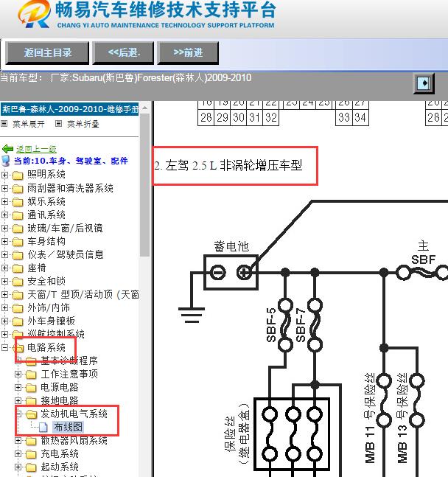Open the 车身结构 folder icon
This screenshot has width=448, height=477.
click(18, 242)
